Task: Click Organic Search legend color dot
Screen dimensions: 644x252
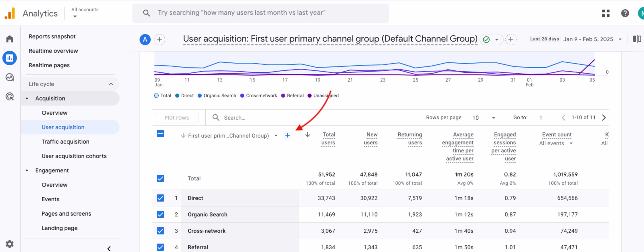Action: pyautogui.click(x=200, y=96)
